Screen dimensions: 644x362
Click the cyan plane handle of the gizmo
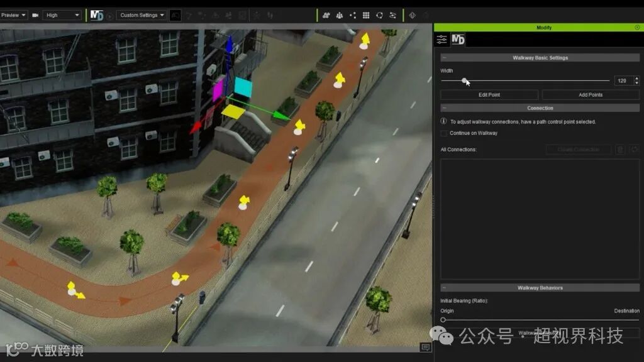click(x=243, y=87)
